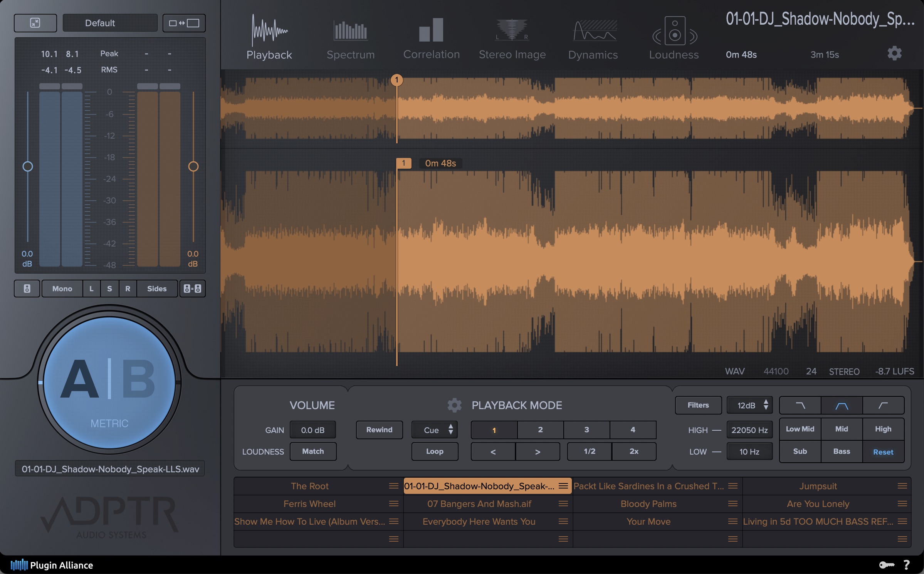Open menu handle for The Root track
The image size is (924, 574).
tap(393, 486)
